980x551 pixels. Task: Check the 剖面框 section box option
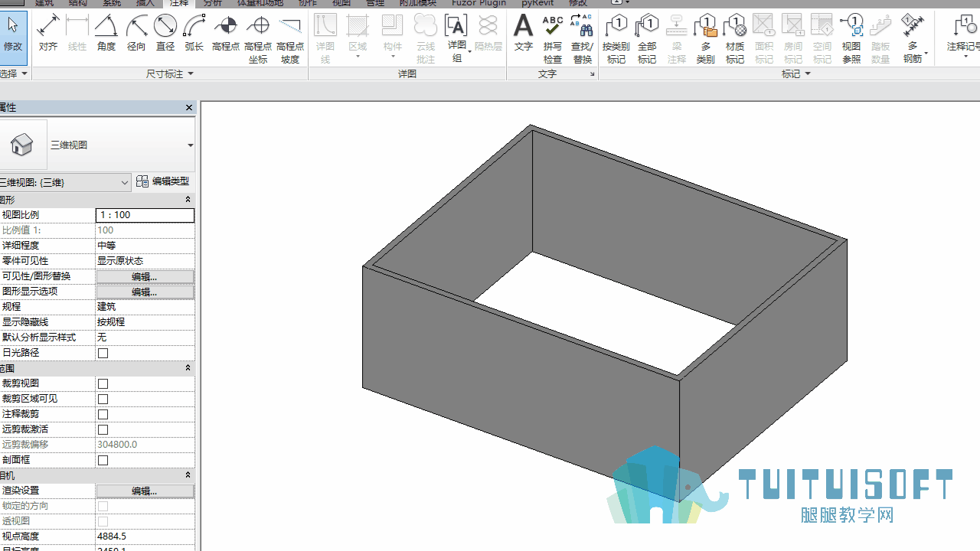(103, 460)
